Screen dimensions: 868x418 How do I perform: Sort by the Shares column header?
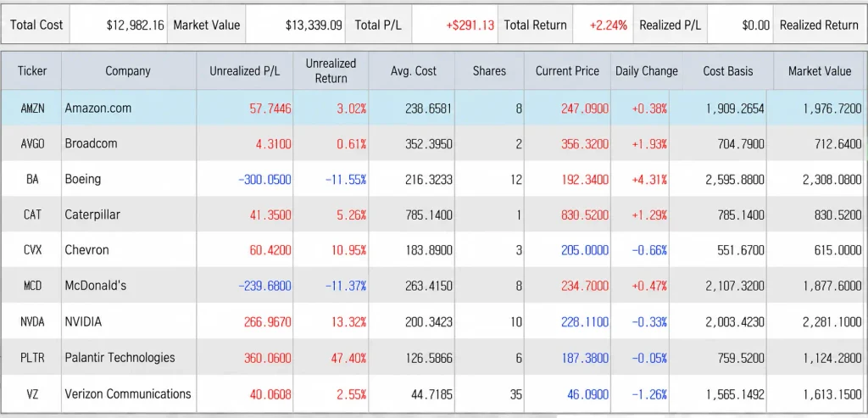coord(489,71)
